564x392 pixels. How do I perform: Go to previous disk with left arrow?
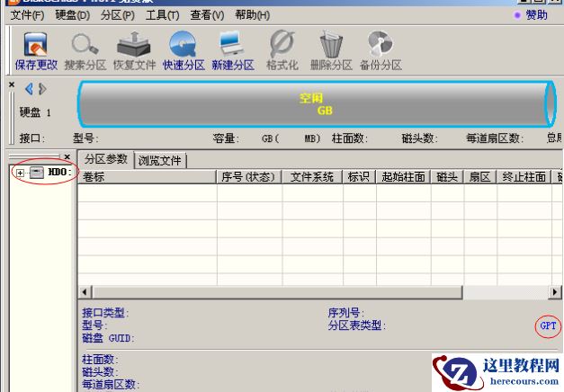[29, 89]
